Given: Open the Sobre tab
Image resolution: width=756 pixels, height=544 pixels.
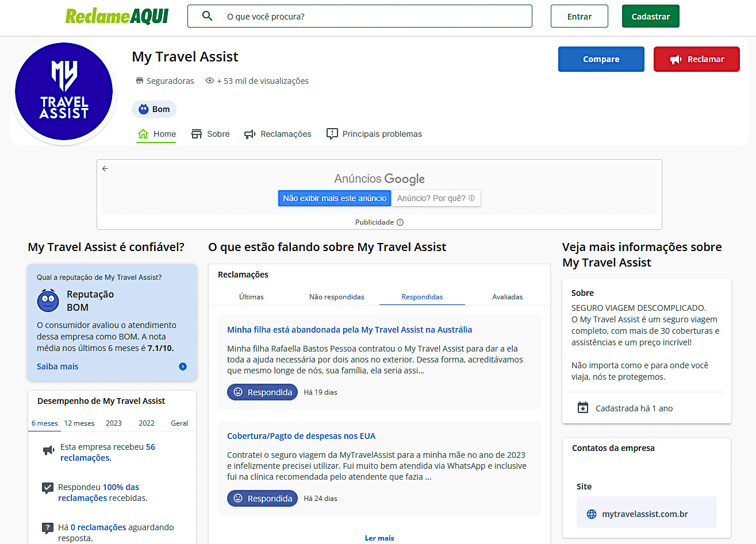Looking at the screenshot, I should coord(210,134).
